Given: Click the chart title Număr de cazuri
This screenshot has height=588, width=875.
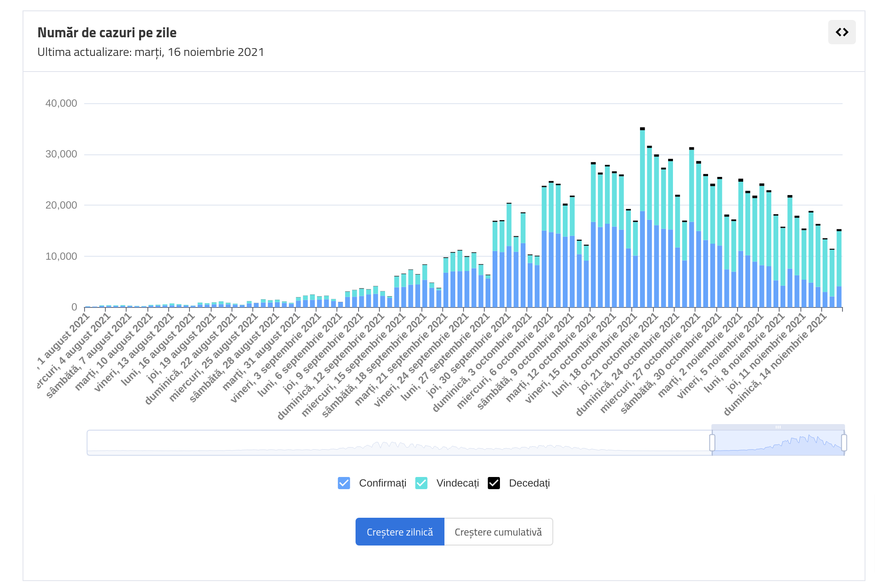Looking at the screenshot, I should (x=107, y=33).
